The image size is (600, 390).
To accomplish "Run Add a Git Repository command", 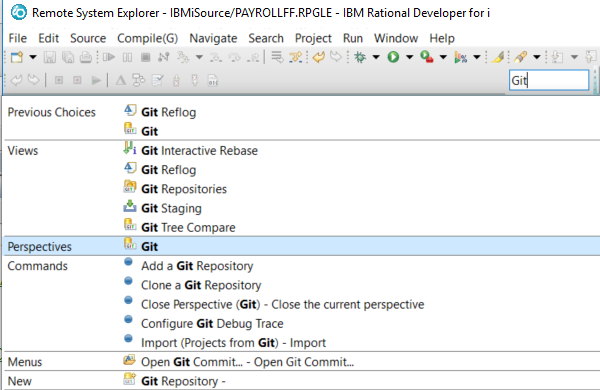I will [197, 266].
